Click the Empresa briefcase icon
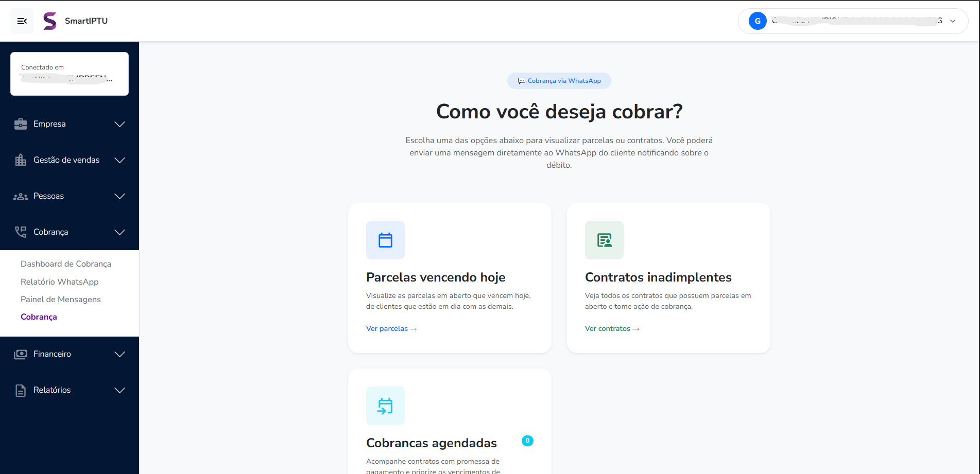Image resolution: width=980 pixels, height=474 pixels. pyautogui.click(x=21, y=124)
